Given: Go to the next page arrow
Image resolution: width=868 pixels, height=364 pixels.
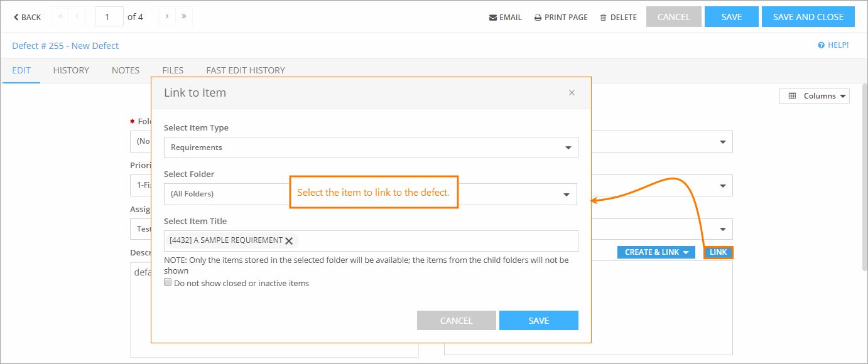Looking at the screenshot, I should click(x=165, y=16).
